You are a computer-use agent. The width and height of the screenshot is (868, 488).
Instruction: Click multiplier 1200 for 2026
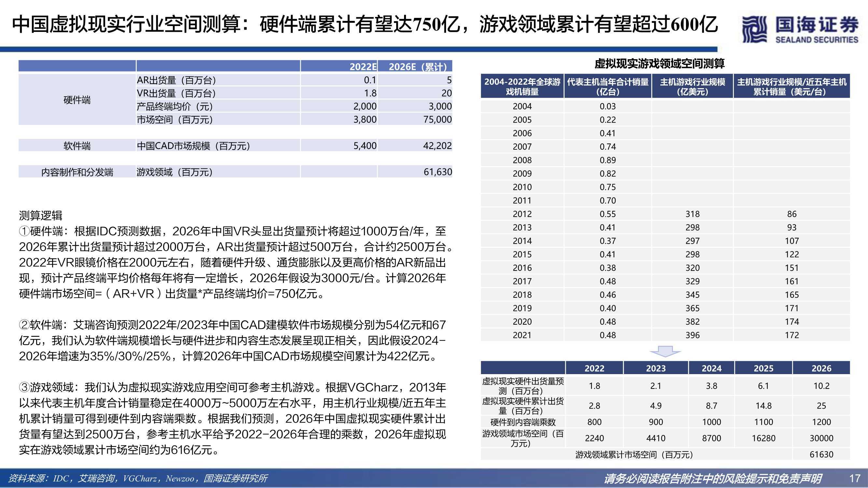tap(821, 422)
